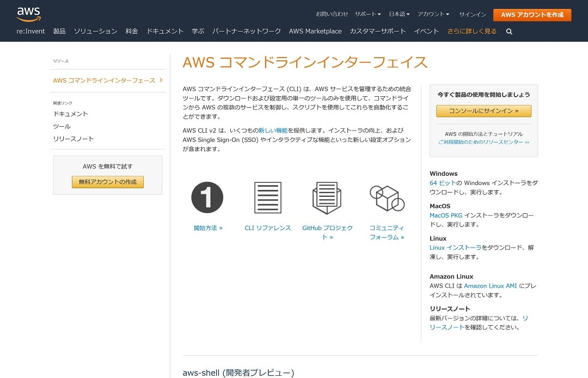Image resolution: width=588 pixels, height=378 pixels.
Task: Click the サインイン link
Action: [473, 15]
